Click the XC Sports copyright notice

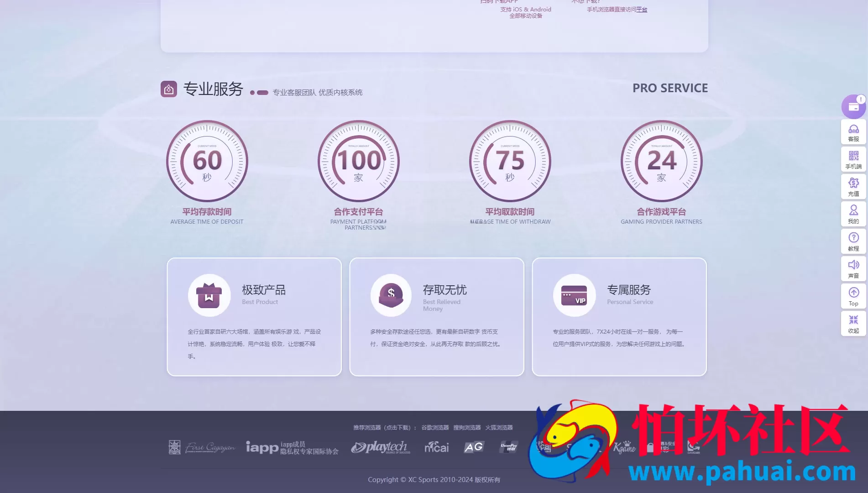[x=434, y=480]
